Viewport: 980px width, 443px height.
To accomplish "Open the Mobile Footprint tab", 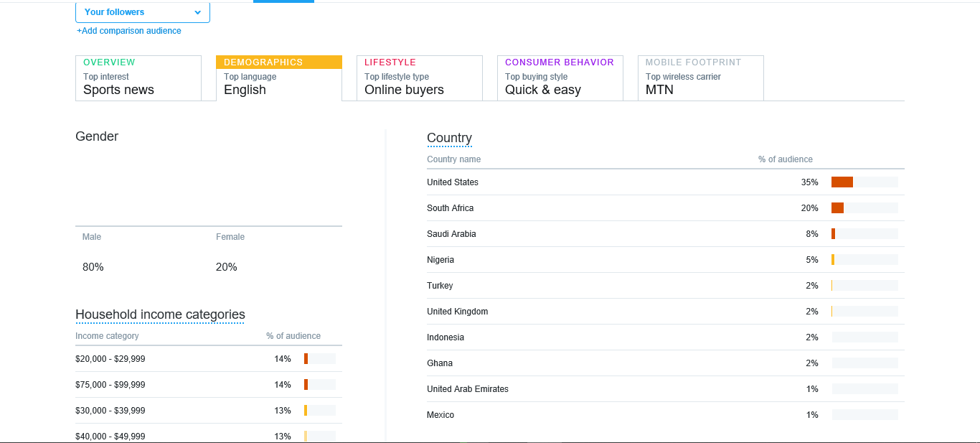I will point(700,78).
